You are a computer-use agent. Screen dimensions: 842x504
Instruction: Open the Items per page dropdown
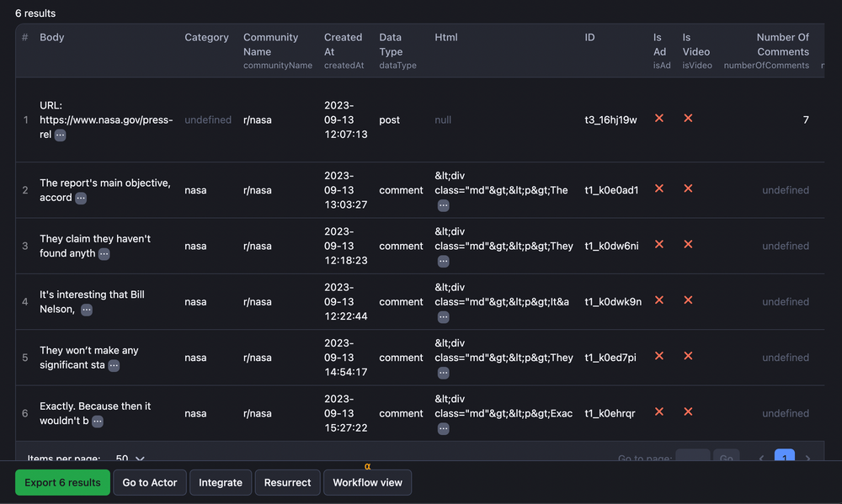tap(131, 459)
